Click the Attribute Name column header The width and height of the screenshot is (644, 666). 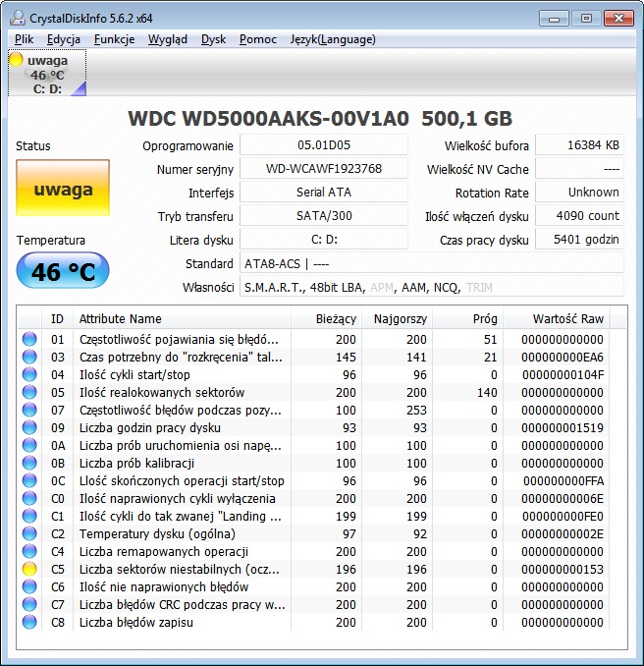[183, 318]
